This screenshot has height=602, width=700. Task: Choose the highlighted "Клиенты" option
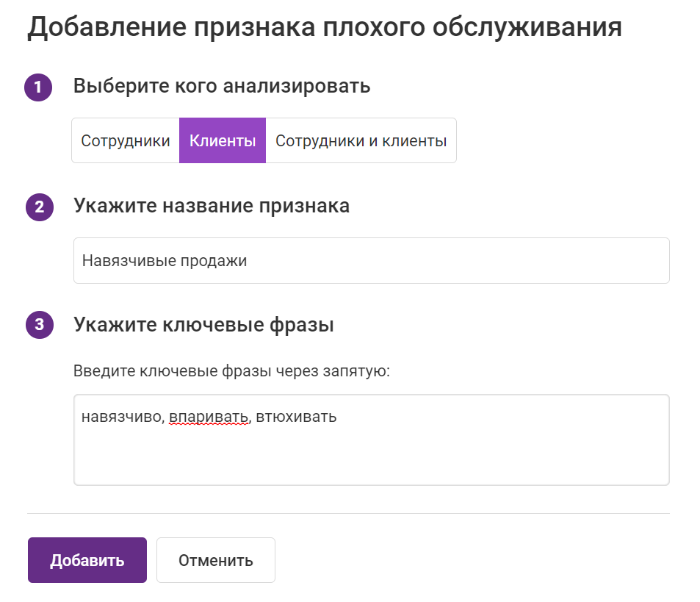(223, 140)
